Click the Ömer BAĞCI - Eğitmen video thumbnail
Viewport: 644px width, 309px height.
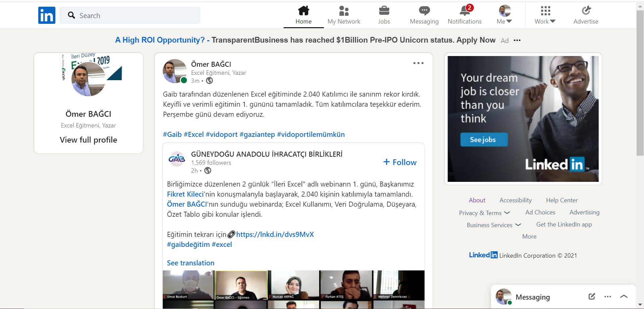tap(241, 285)
